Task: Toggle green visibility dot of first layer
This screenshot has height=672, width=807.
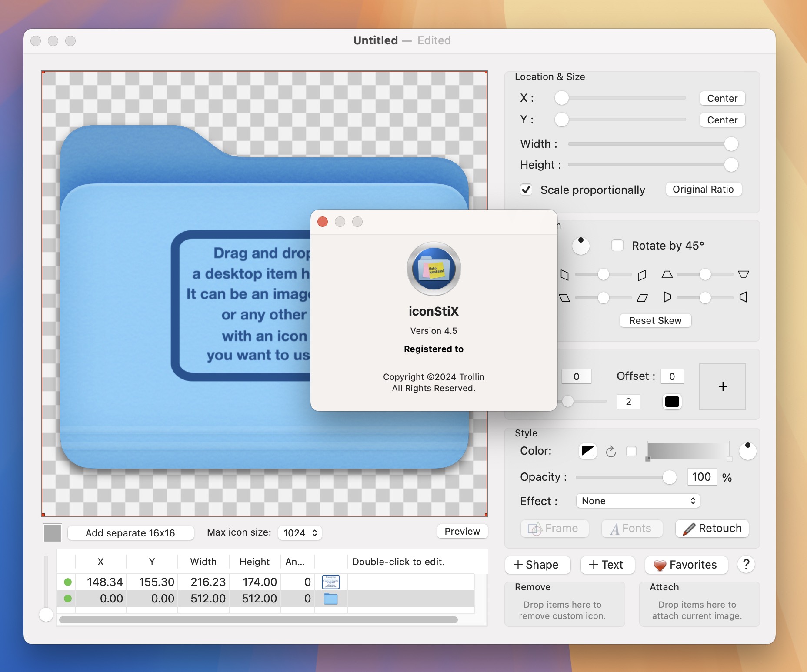Action: [x=67, y=582]
